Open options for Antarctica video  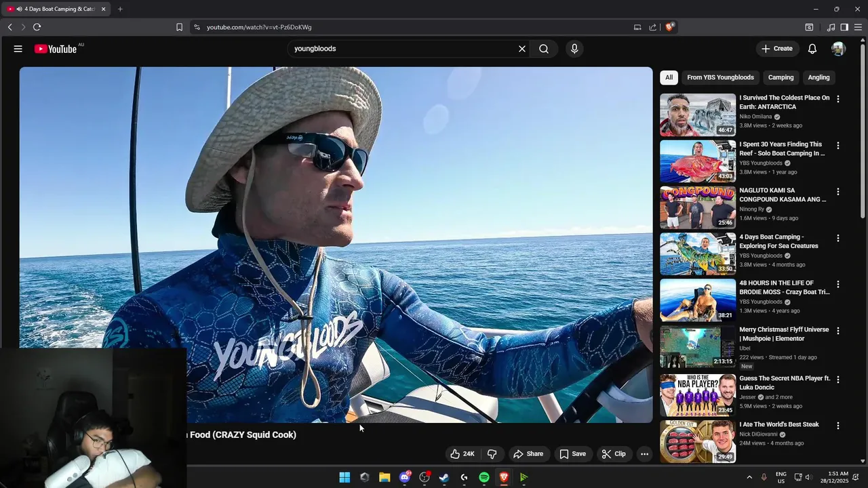click(x=838, y=99)
